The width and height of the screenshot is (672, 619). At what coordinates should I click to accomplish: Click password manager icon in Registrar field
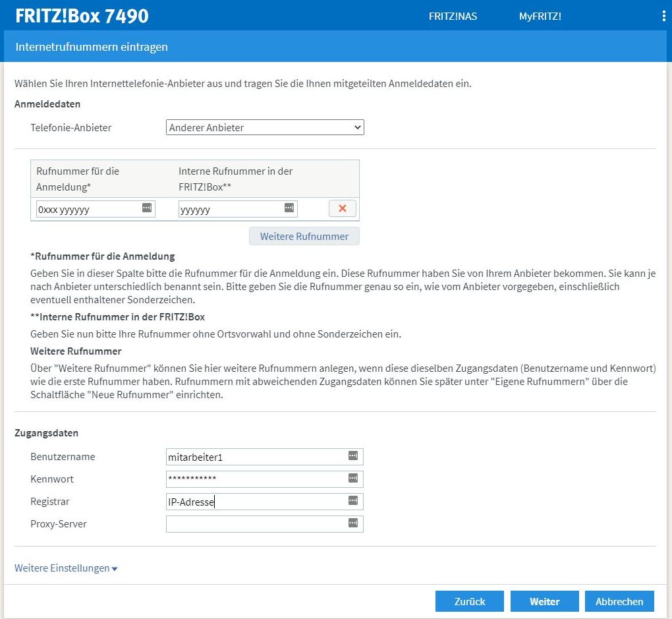tap(353, 501)
